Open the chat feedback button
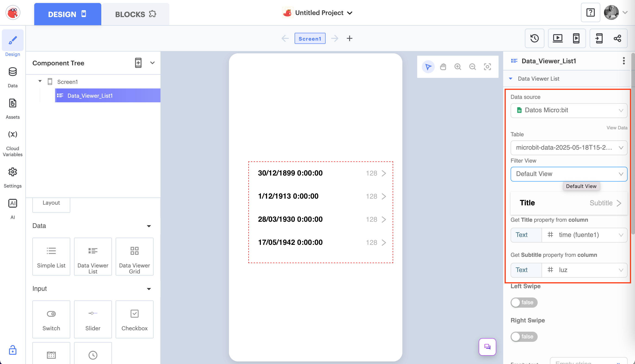 pos(487,347)
